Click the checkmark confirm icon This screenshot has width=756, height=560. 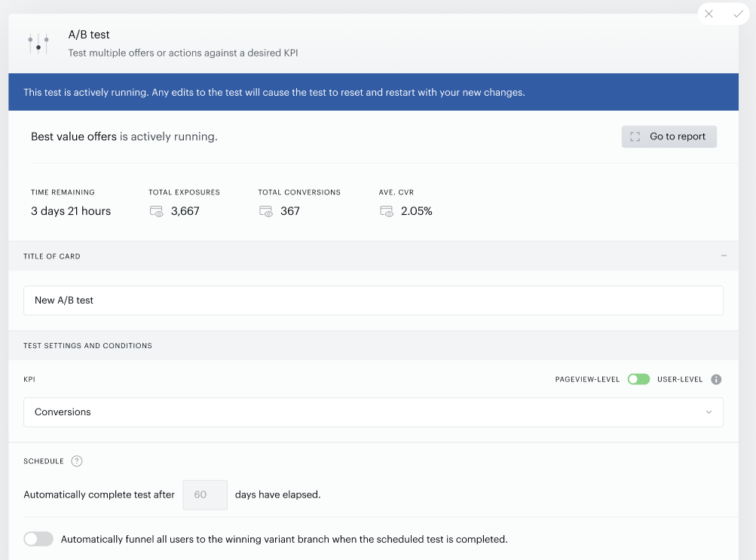[738, 14]
